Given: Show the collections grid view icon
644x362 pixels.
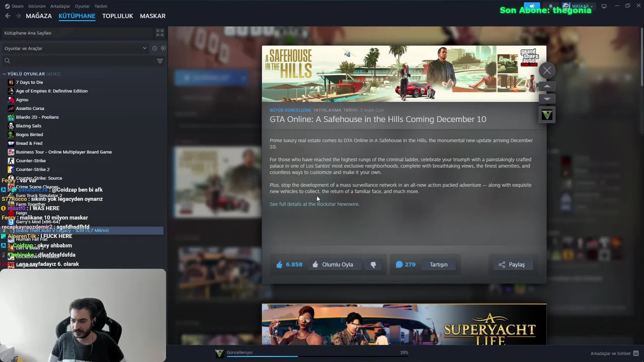Looking at the screenshot, I should (x=160, y=33).
